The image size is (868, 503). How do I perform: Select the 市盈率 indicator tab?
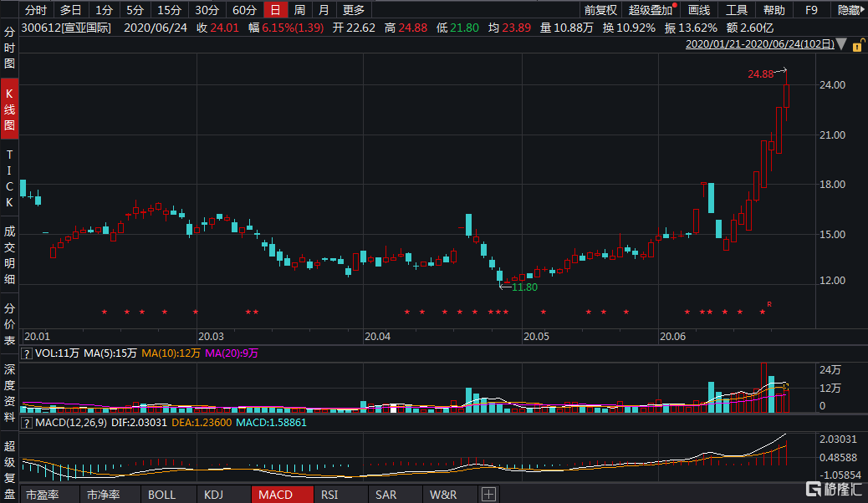pyautogui.click(x=42, y=495)
